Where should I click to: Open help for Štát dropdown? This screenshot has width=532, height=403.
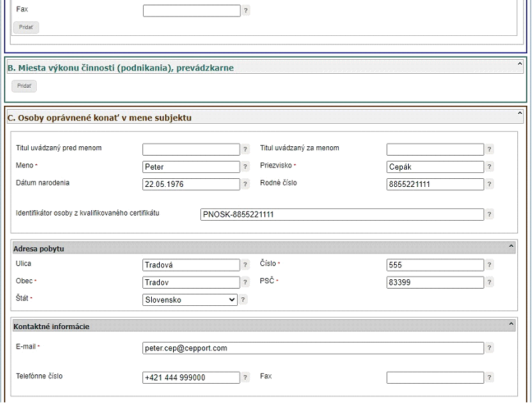(242, 300)
